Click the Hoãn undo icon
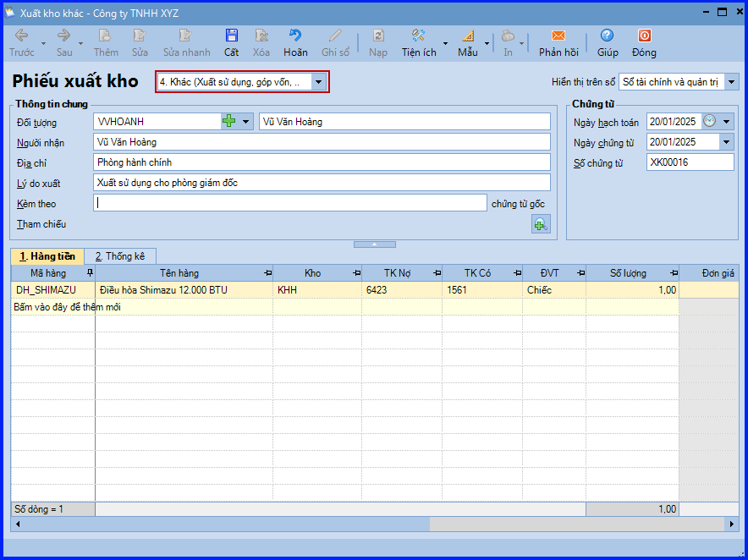This screenshot has width=748, height=560. [x=295, y=36]
